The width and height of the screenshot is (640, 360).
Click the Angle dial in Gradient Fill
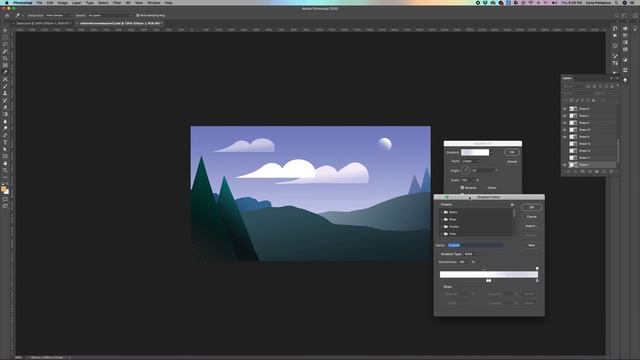click(465, 170)
